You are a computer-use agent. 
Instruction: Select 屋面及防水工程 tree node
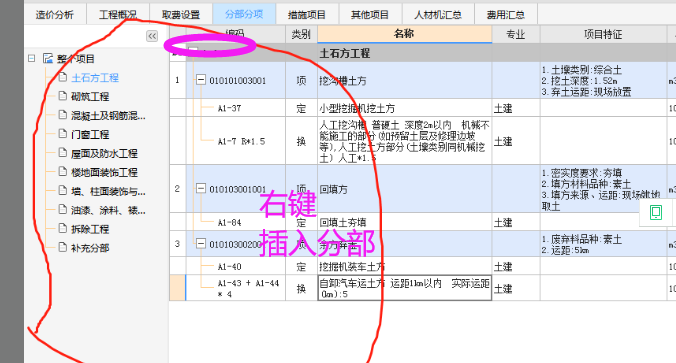pyautogui.click(x=104, y=153)
